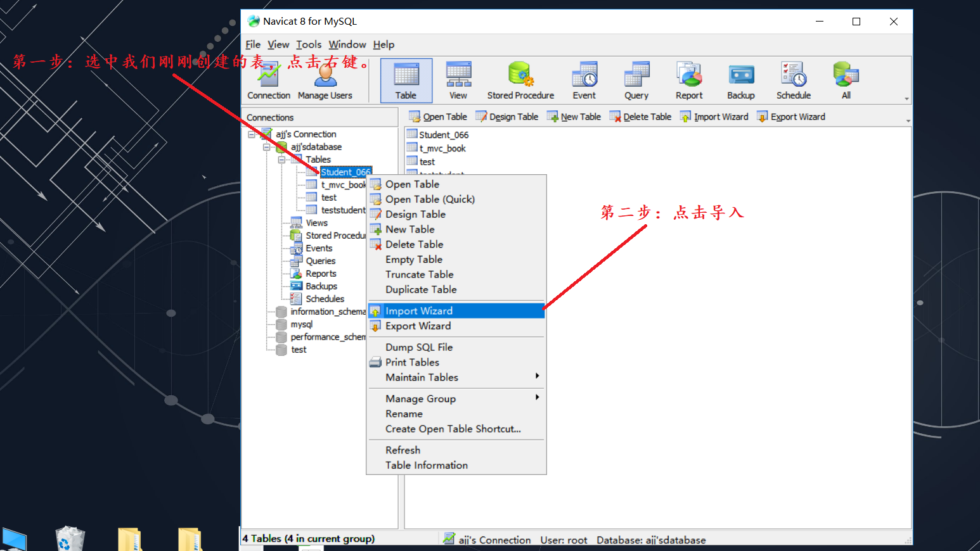The image size is (980, 551).
Task: Open the Schedule toolbar icon
Action: [793, 80]
